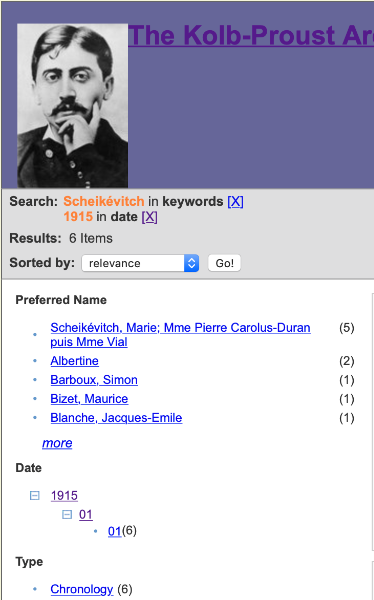Open the Sorted by relevance dropdown
Screen dimensions: 374x600
[x=140, y=263]
